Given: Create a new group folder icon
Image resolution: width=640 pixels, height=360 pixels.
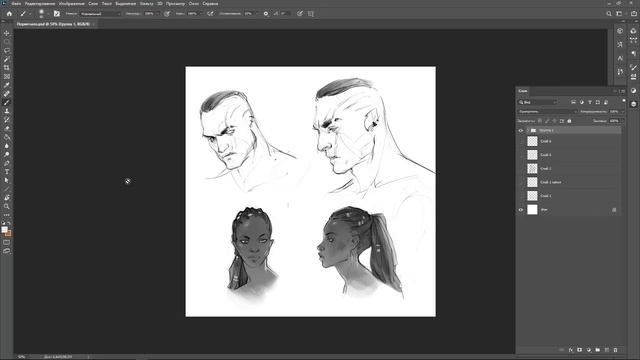Looking at the screenshot, I should (x=598, y=350).
